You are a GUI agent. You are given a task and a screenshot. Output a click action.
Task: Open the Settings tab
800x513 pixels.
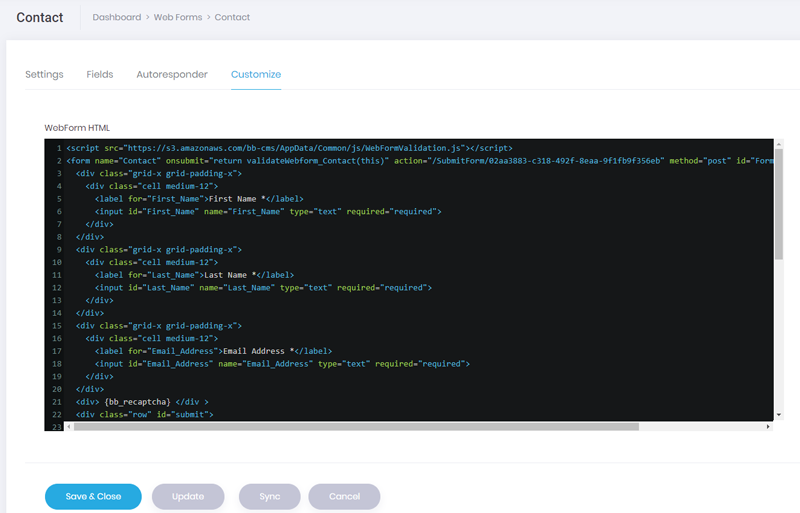pyautogui.click(x=44, y=75)
